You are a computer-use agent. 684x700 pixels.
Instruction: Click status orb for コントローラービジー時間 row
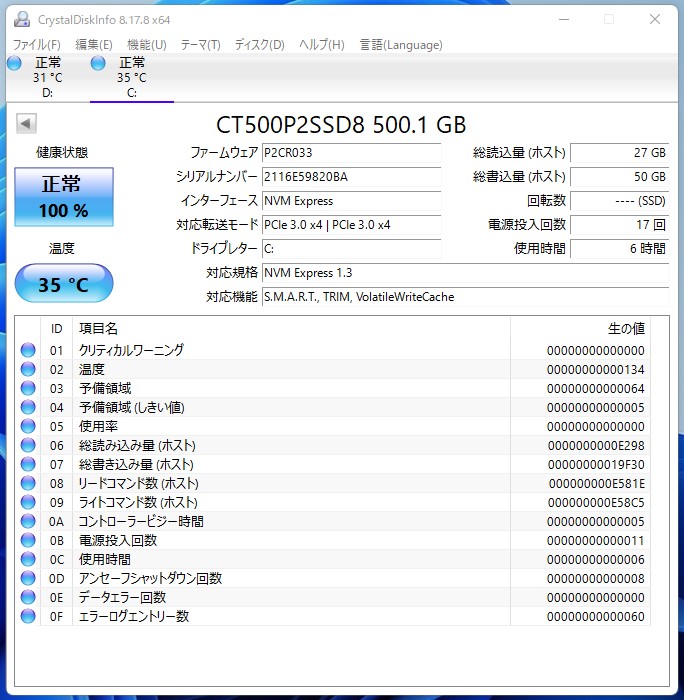[x=28, y=521]
